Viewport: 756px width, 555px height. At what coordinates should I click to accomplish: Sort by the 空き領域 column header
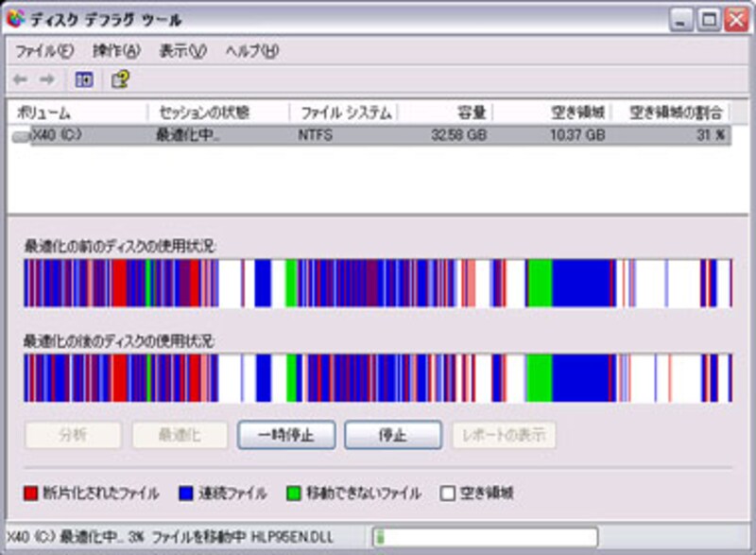tap(552, 113)
